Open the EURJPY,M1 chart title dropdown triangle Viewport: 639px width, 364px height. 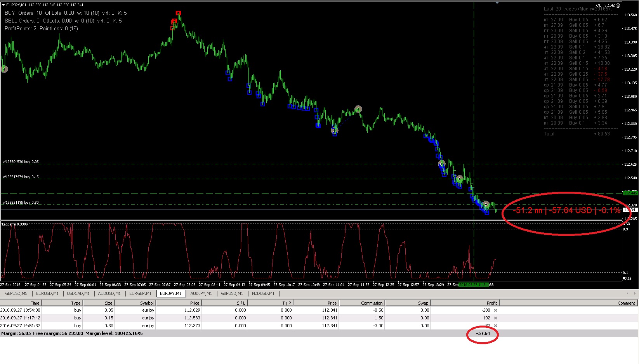[3, 5]
